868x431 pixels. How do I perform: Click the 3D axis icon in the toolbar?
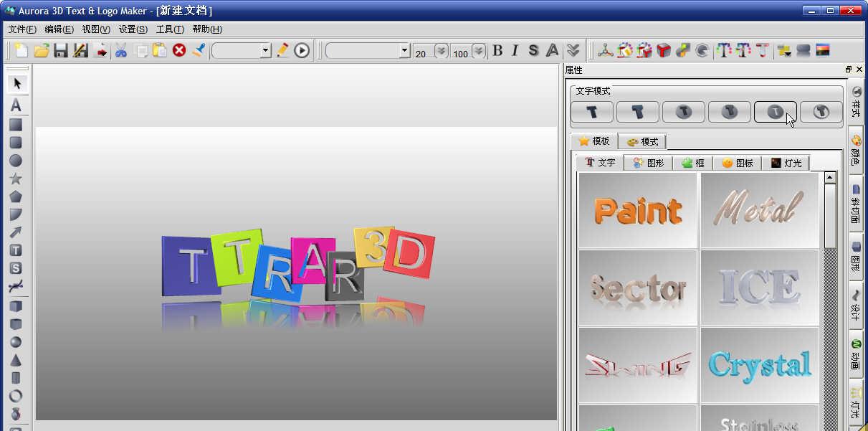[606, 50]
